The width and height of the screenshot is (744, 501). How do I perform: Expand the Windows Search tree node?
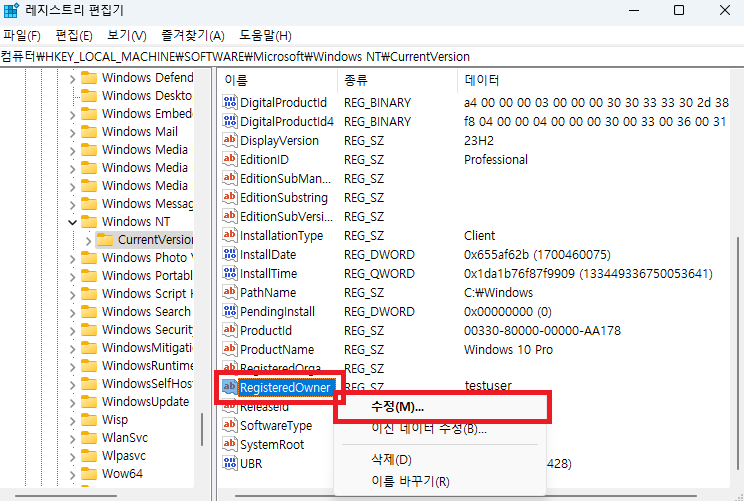[72, 313]
